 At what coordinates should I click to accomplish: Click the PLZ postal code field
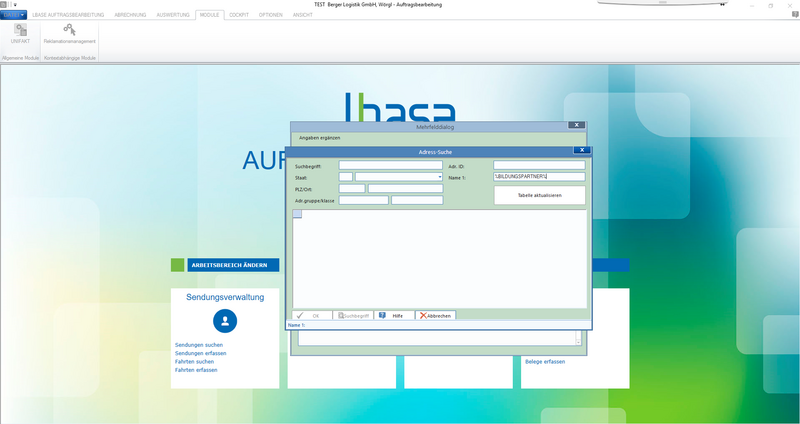(352, 189)
